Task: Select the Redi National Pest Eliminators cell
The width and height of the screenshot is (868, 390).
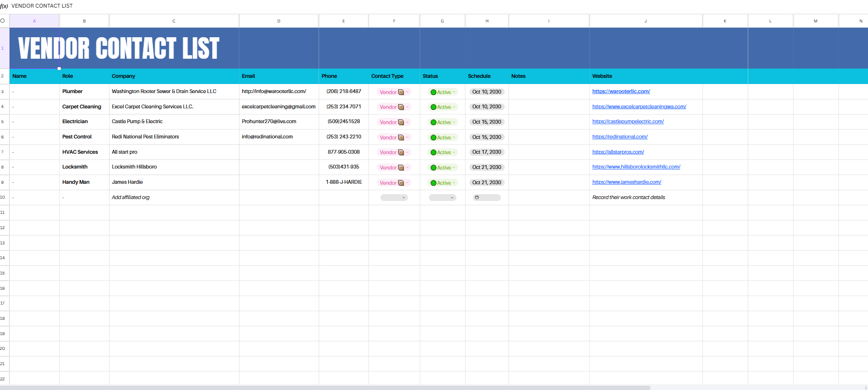Action: pos(174,137)
